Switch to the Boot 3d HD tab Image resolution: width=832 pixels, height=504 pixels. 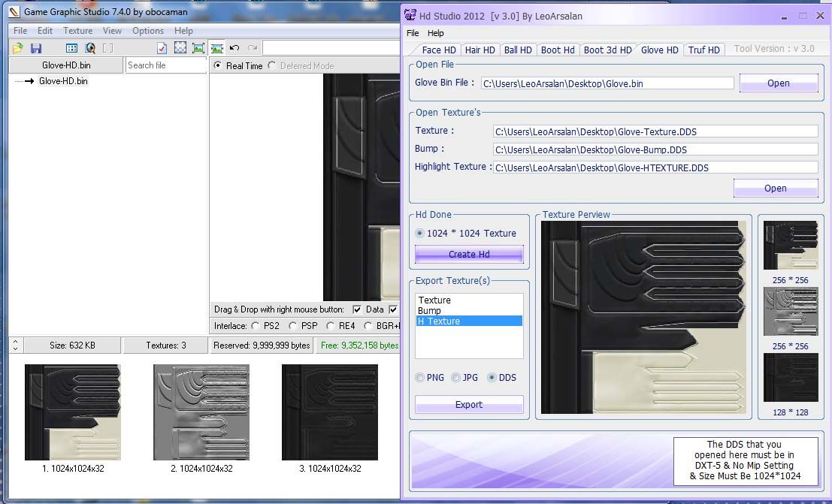[x=607, y=50]
